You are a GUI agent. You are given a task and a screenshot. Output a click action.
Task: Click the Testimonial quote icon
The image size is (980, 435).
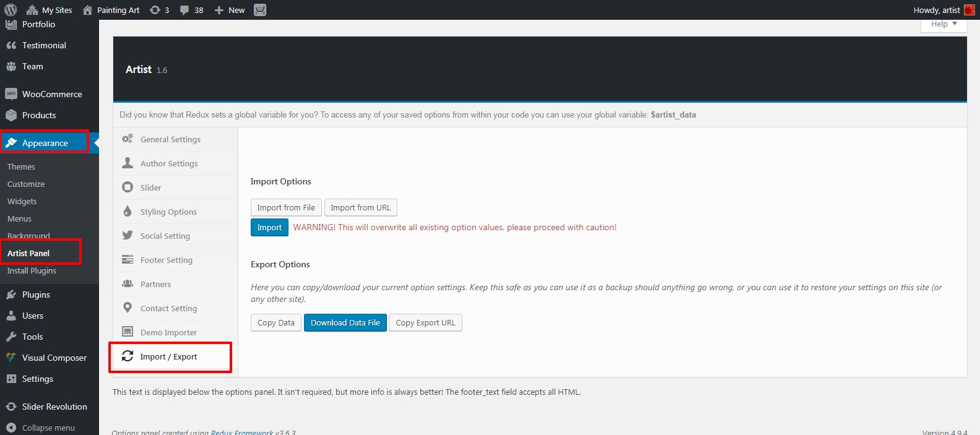[x=11, y=45]
